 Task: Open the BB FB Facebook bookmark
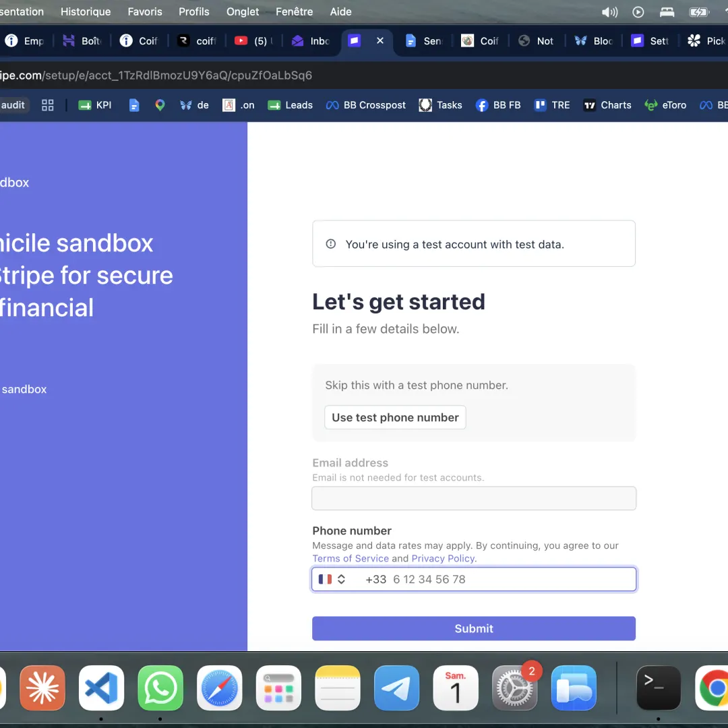click(x=498, y=105)
